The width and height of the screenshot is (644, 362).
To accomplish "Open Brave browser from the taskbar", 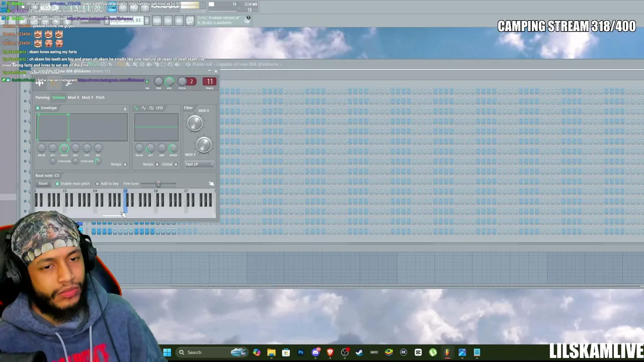I will pos(330,352).
